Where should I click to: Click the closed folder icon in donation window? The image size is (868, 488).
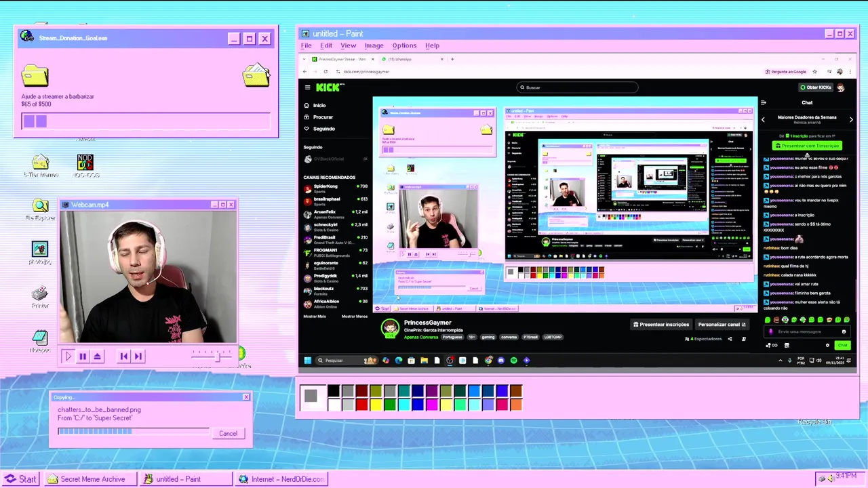(35, 75)
